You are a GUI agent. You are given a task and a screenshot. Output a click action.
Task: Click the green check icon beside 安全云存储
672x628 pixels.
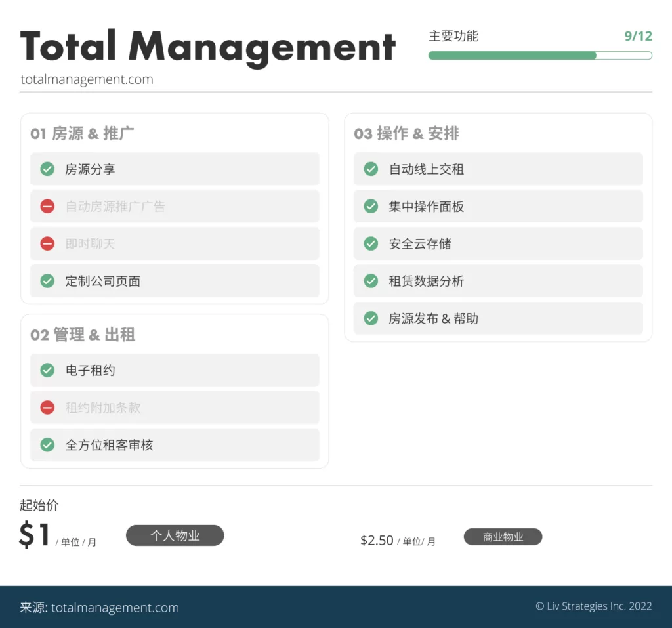371,244
